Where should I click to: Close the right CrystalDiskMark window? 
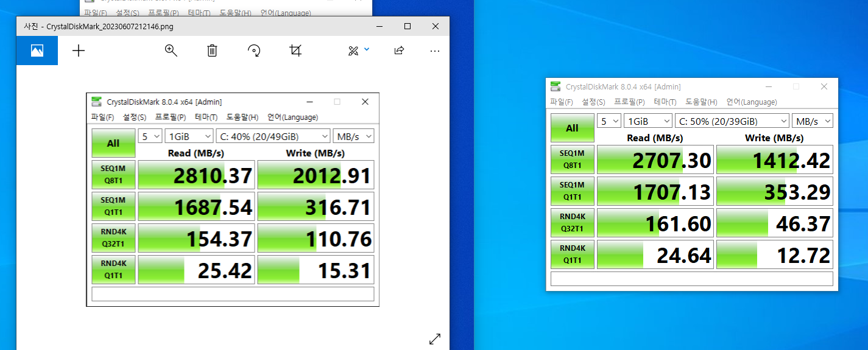pyautogui.click(x=824, y=86)
